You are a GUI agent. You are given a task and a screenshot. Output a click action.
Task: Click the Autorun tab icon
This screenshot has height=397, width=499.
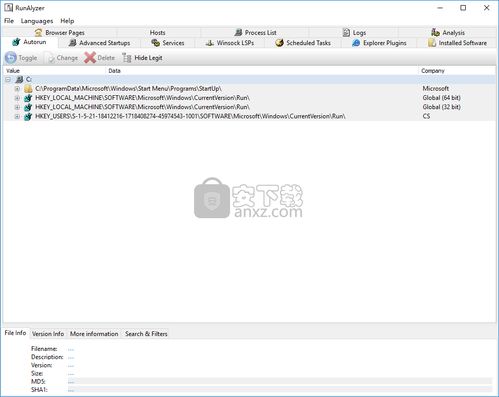point(16,42)
